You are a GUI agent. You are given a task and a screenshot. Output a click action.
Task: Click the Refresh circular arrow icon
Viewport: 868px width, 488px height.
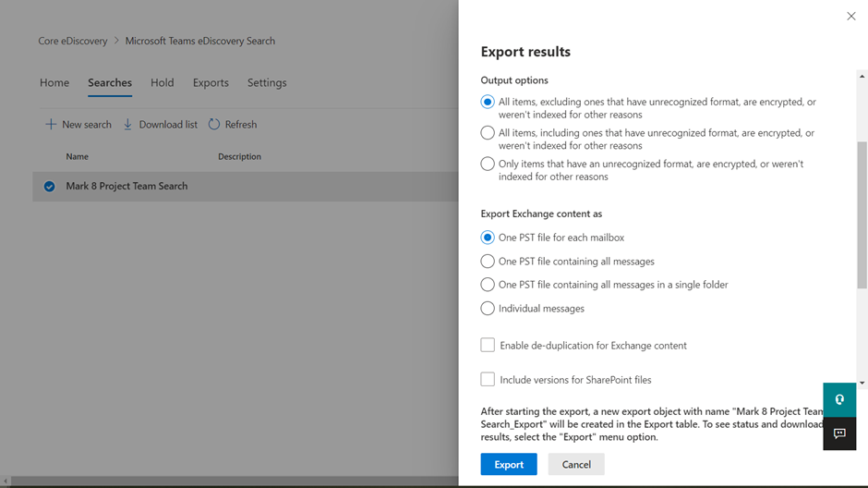pyautogui.click(x=213, y=124)
